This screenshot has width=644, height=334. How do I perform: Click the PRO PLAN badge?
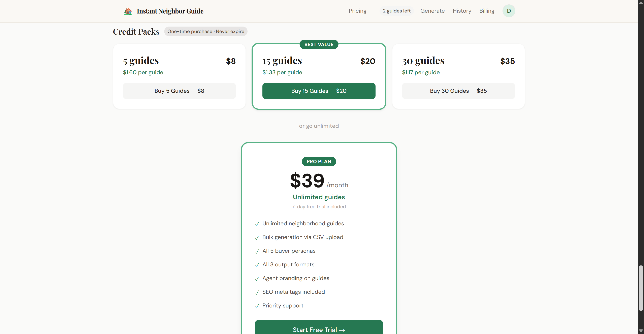tap(319, 162)
